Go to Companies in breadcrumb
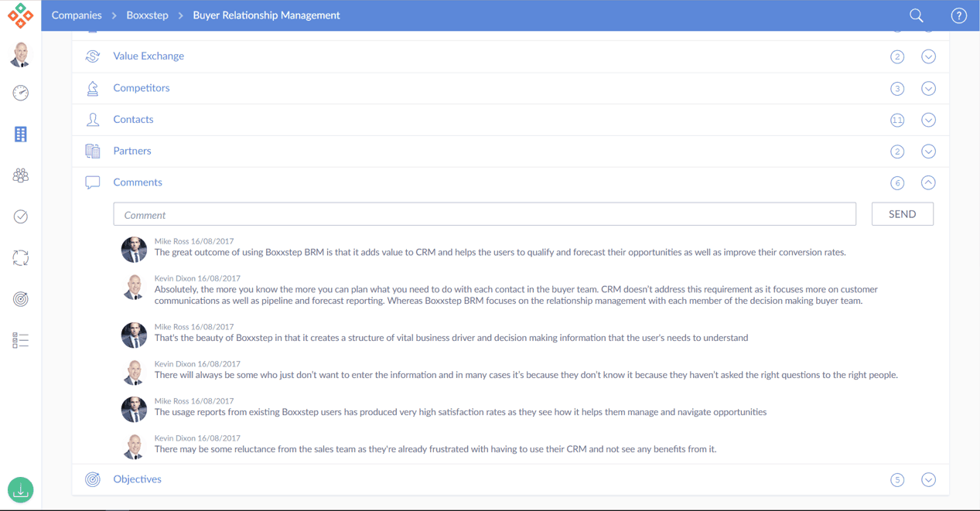The image size is (980, 511). [77, 15]
